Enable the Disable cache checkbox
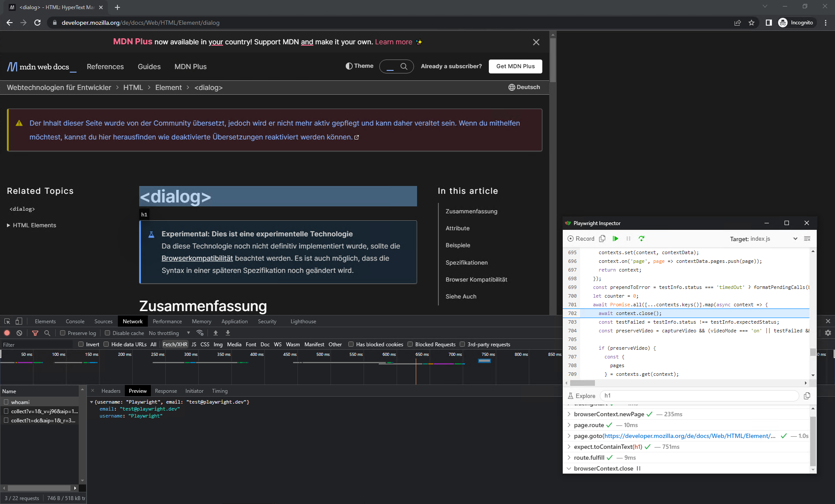Viewport: 835px width, 504px height. pyautogui.click(x=107, y=333)
